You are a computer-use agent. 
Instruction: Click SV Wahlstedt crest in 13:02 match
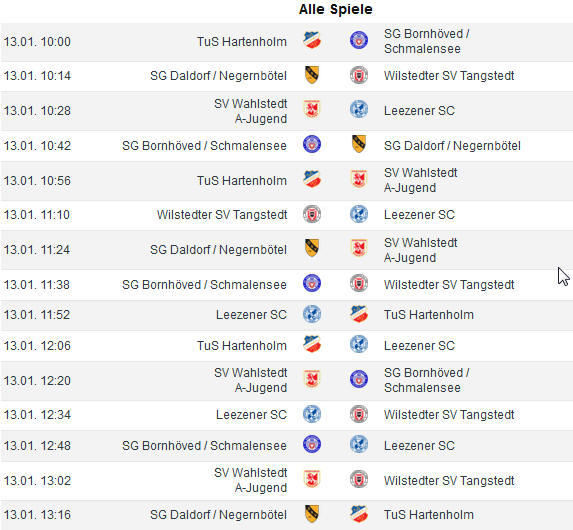click(x=312, y=479)
